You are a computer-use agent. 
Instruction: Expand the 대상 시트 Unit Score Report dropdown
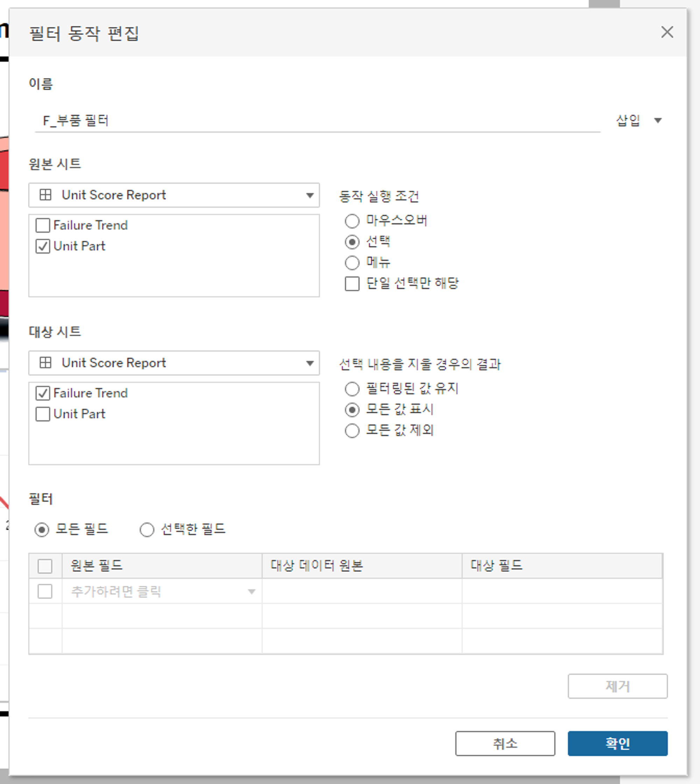pyautogui.click(x=310, y=363)
